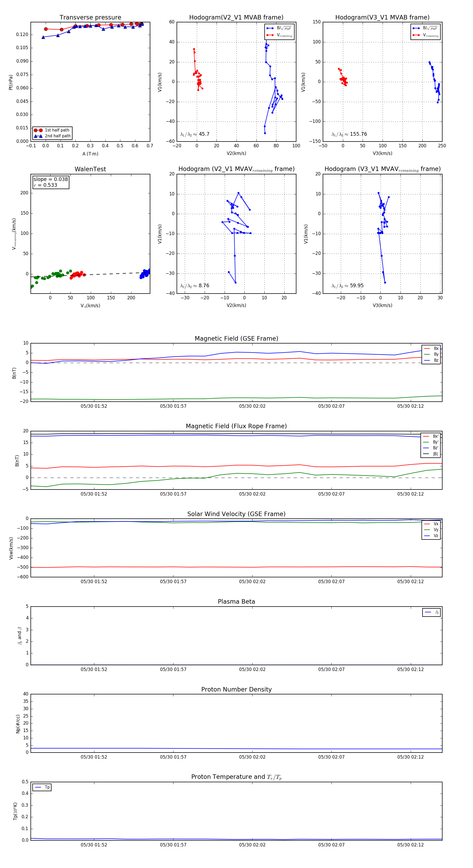Select the 'Magnetic Field (GSE Frame)' title
Viewport: 473px width, 868px height.
tap(236, 339)
